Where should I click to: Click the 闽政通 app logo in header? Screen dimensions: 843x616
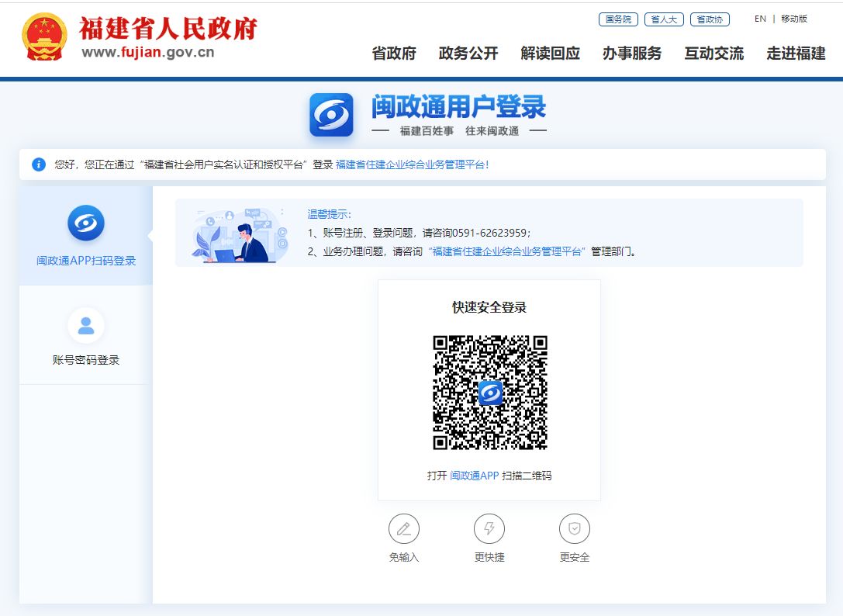pos(331,115)
